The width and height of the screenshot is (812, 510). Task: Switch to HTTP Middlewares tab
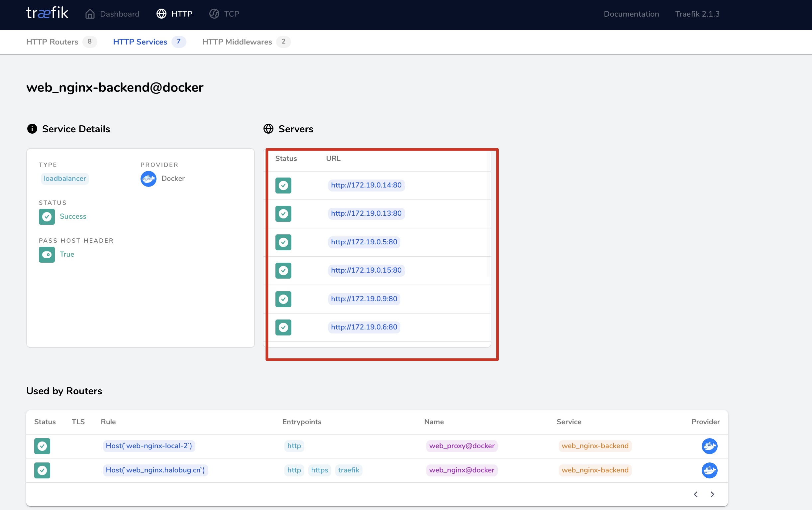click(247, 42)
